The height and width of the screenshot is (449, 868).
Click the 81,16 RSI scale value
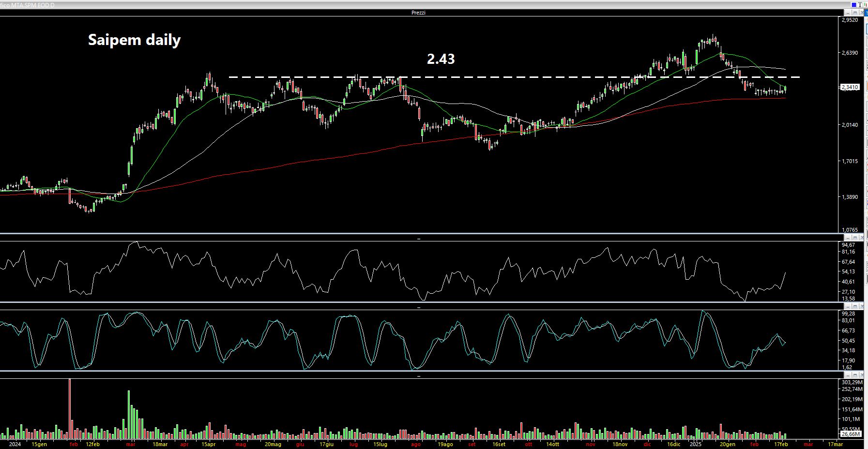(849, 252)
